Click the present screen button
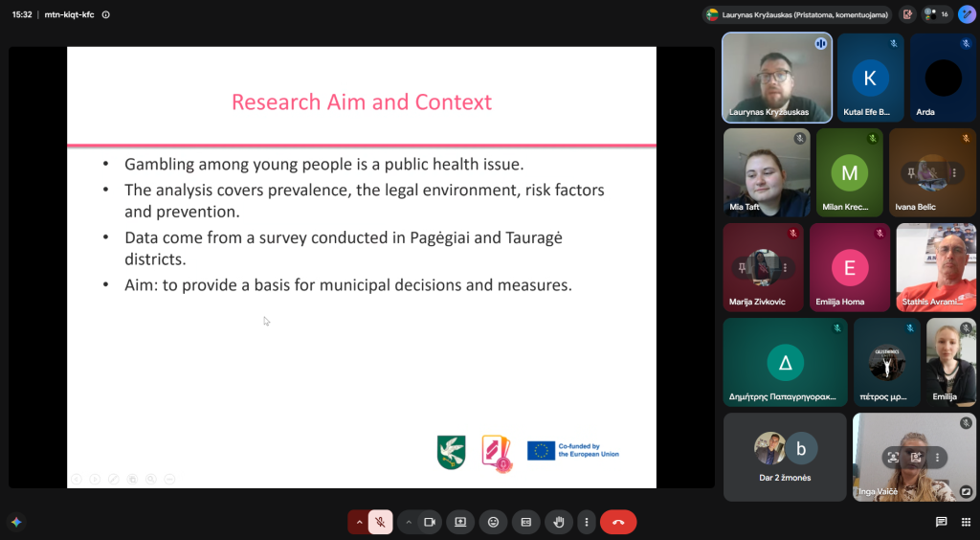This screenshot has height=540, width=980. pos(460,522)
